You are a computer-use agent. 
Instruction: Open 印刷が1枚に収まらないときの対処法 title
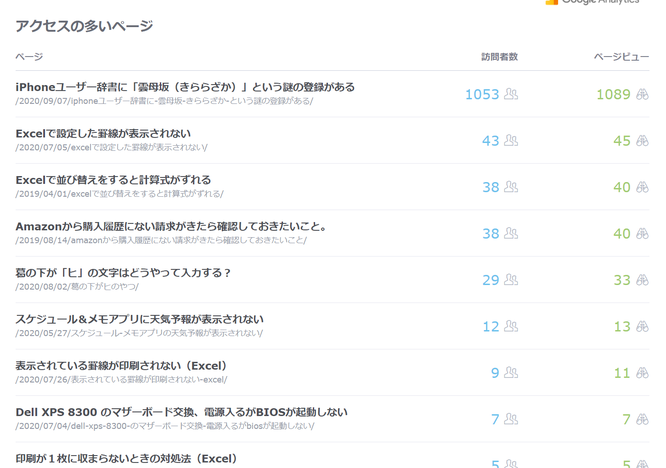(x=127, y=459)
